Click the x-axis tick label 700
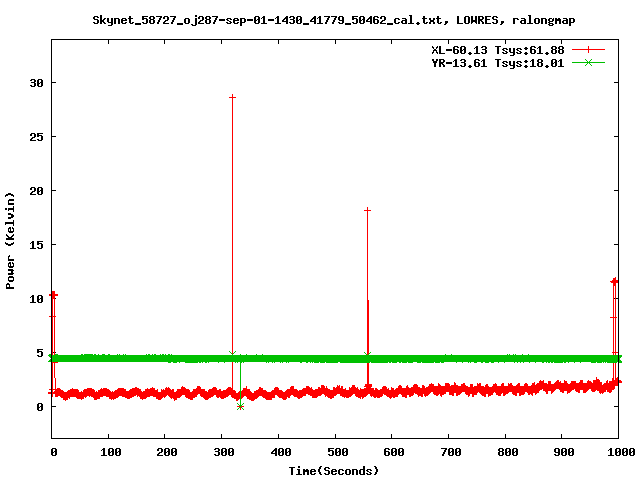The image size is (640, 480). [x=451, y=452]
